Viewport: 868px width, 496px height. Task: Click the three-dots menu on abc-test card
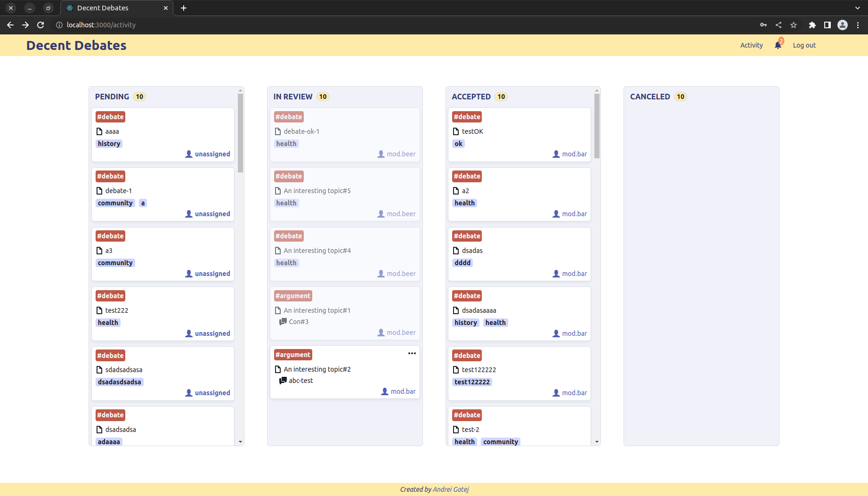(412, 353)
